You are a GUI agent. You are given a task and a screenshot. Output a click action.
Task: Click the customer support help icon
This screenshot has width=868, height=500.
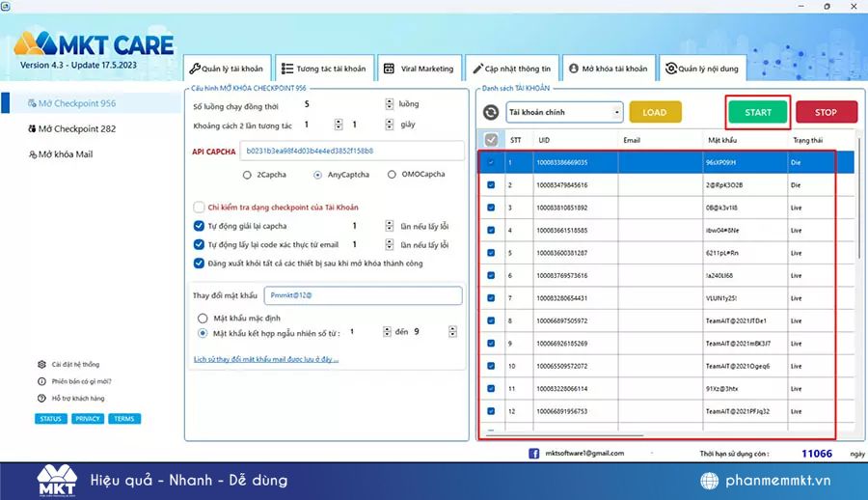click(x=41, y=398)
